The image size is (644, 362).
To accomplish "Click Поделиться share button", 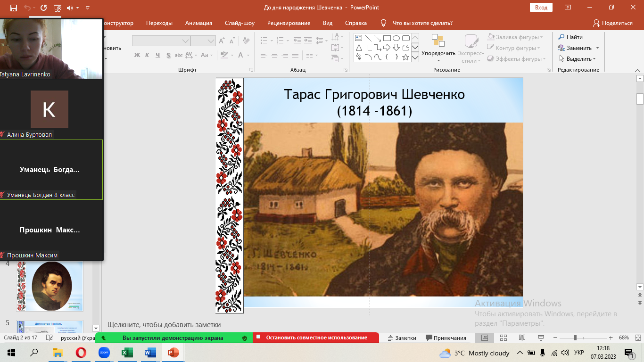I will [613, 23].
